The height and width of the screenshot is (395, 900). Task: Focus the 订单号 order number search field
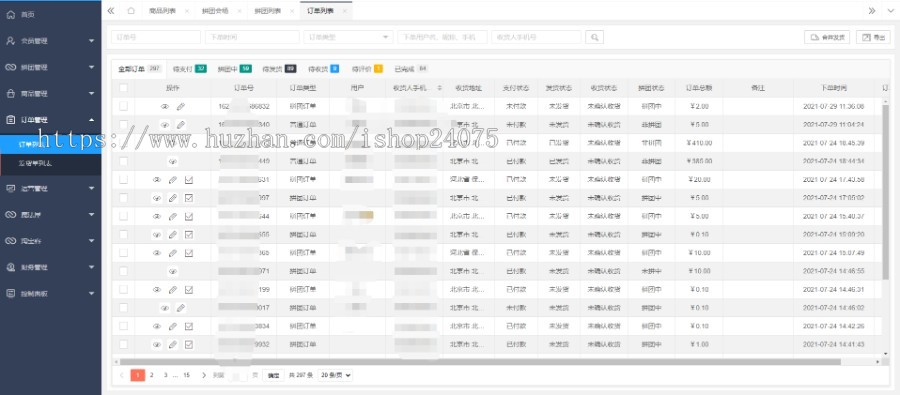coord(156,37)
